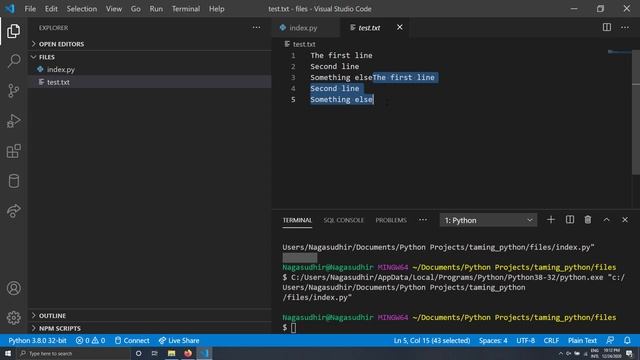Open notifications bell in status bar
The height and width of the screenshot is (360, 640).
point(627,340)
